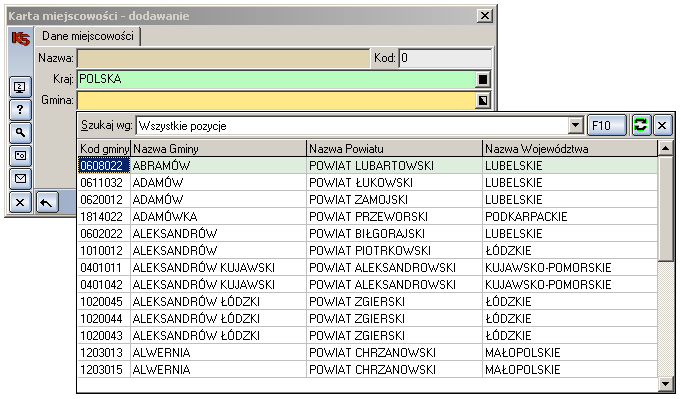Open help with the question mark icon
This screenshot has width=681, height=399.
coord(20,110)
